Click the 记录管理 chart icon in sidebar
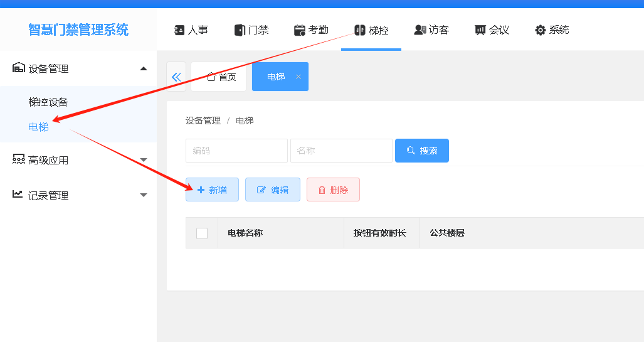 [x=18, y=194]
